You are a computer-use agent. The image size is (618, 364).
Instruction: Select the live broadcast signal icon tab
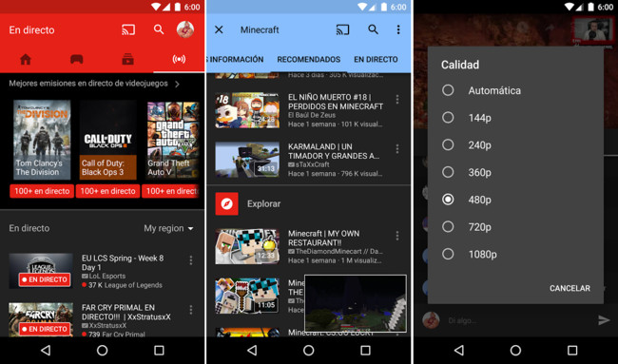(179, 60)
